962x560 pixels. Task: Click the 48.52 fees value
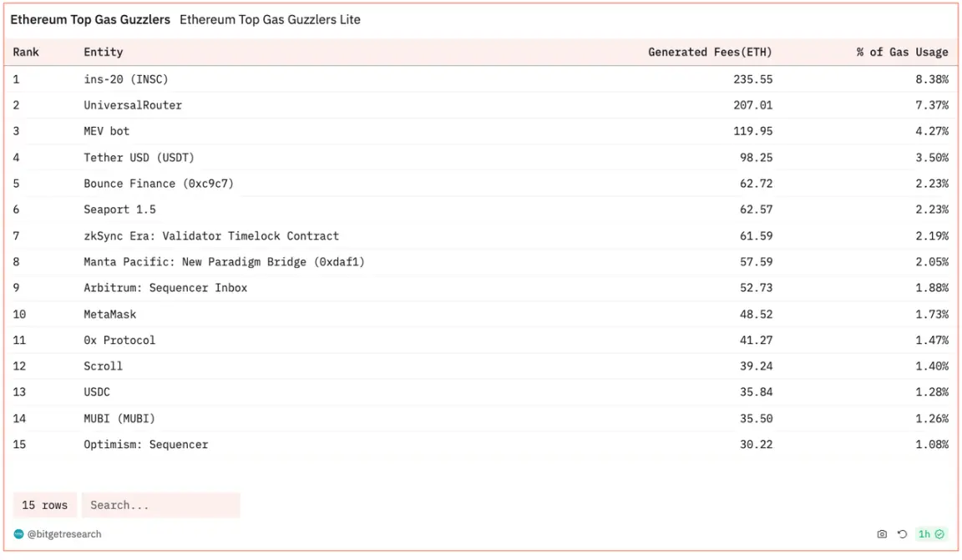(756, 314)
